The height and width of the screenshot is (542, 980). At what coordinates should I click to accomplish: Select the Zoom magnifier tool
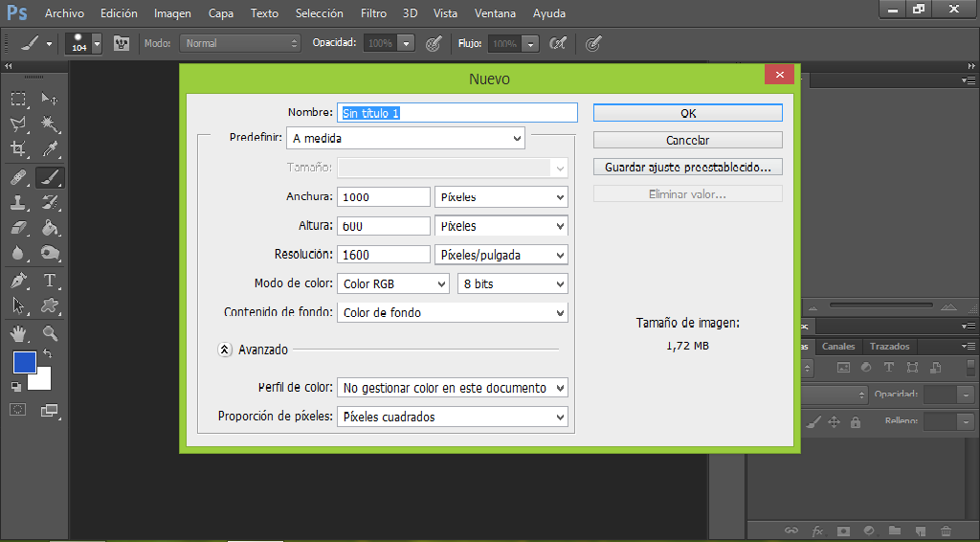(50, 333)
